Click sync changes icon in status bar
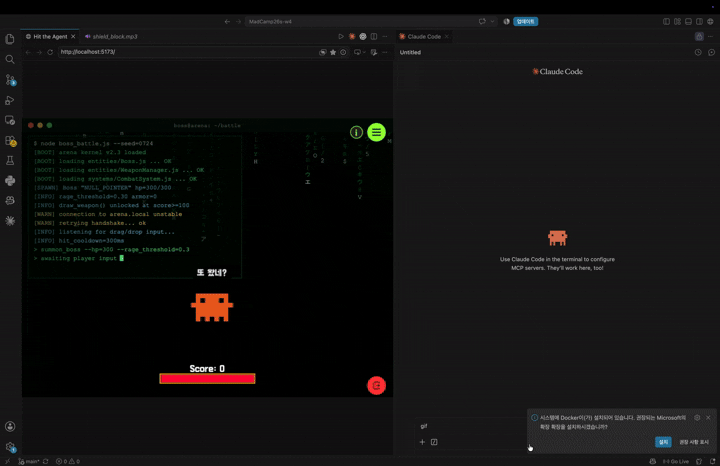This screenshot has width=720, height=466. pyautogui.click(x=45, y=461)
